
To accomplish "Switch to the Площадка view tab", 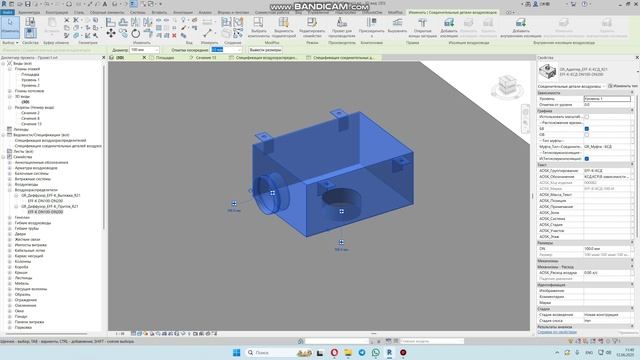I will 165,58.
